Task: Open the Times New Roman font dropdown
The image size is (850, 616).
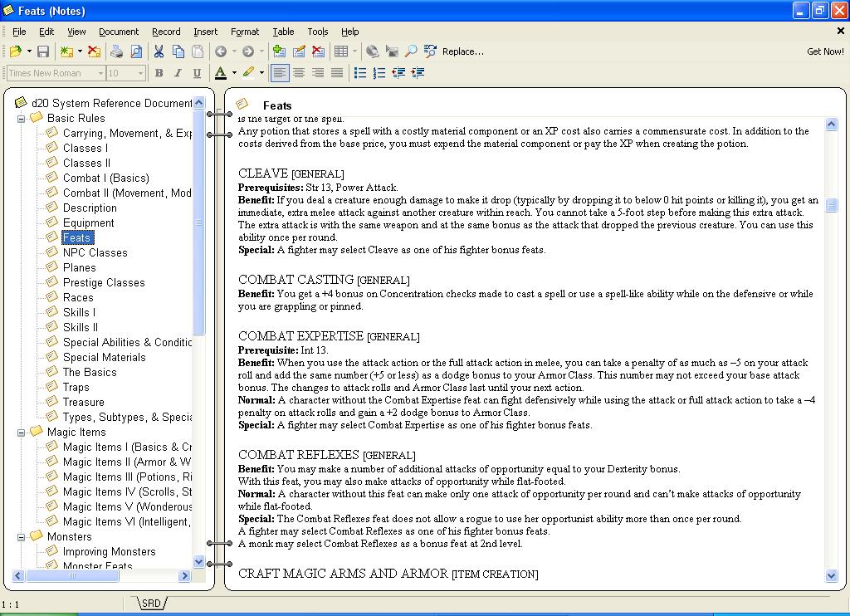Action: [100, 73]
